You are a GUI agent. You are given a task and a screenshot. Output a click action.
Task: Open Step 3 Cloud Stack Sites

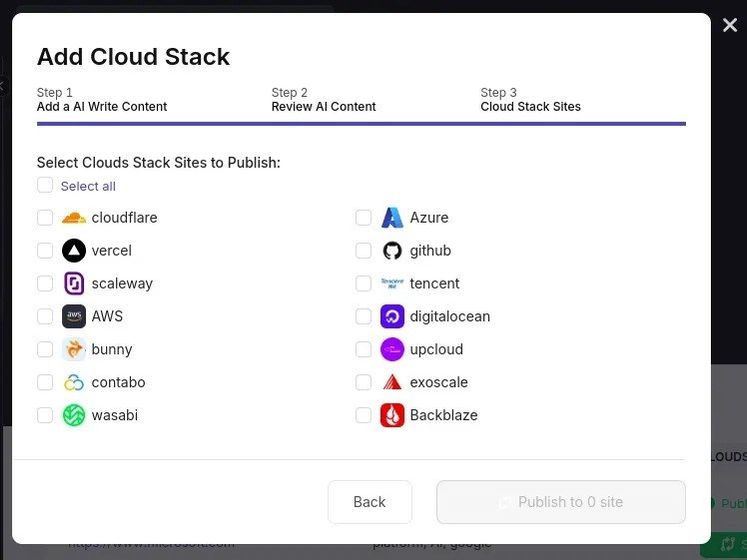530,100
